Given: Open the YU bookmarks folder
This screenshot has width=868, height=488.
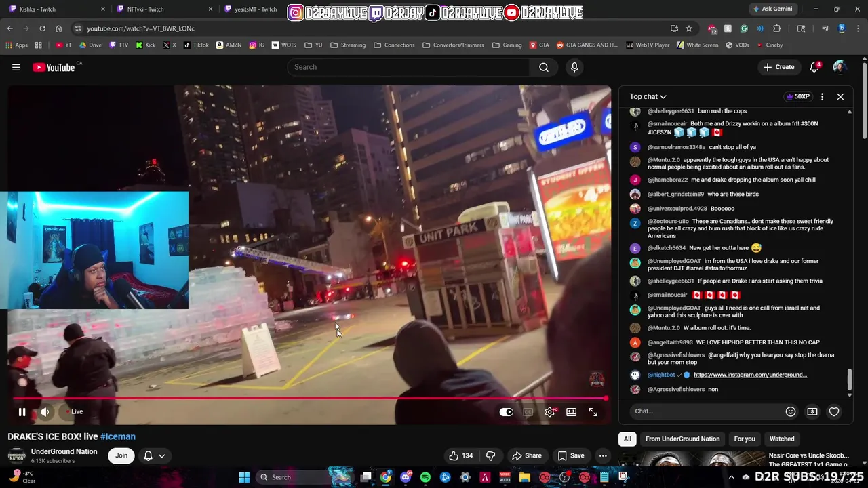Looking at the screenshot, I should click(x=313, y=45).
